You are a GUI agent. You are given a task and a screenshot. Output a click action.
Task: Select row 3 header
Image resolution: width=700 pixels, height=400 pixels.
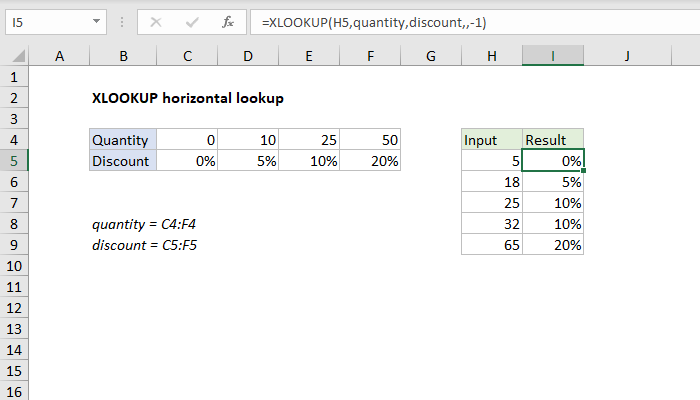click(14, 119)
